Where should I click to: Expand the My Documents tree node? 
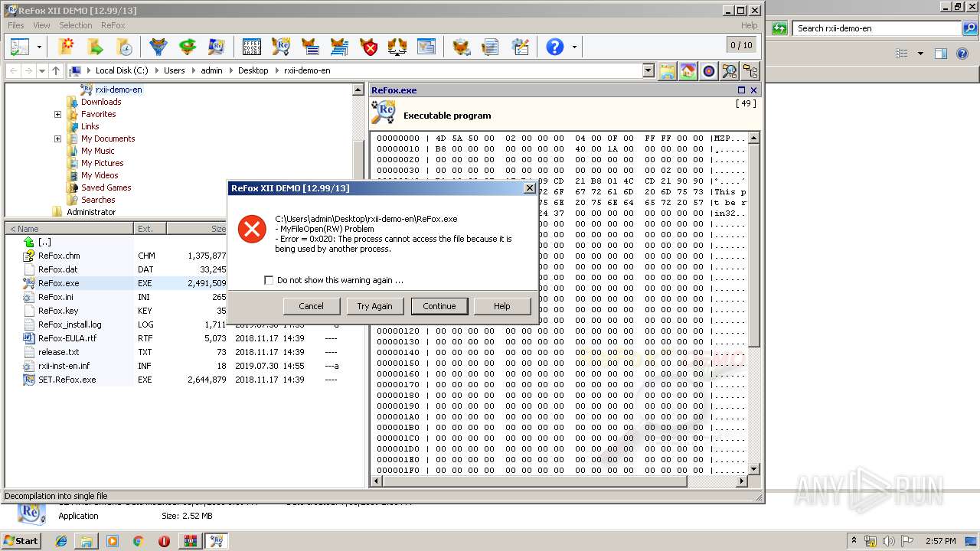(x=57, y=139)
